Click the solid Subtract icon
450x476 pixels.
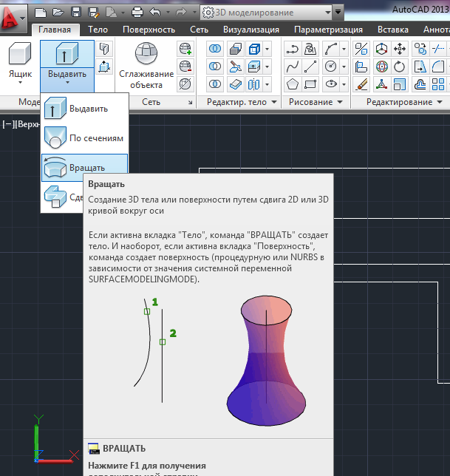tap(215, 67)
